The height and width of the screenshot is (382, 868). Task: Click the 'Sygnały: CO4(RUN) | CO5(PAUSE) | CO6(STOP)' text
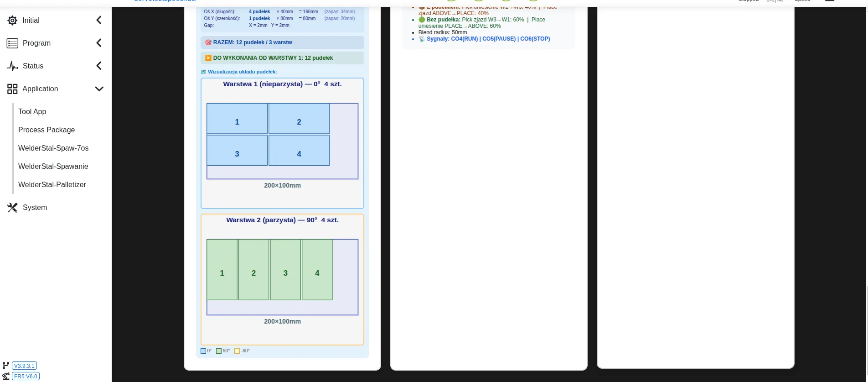[x=488, y=39]
